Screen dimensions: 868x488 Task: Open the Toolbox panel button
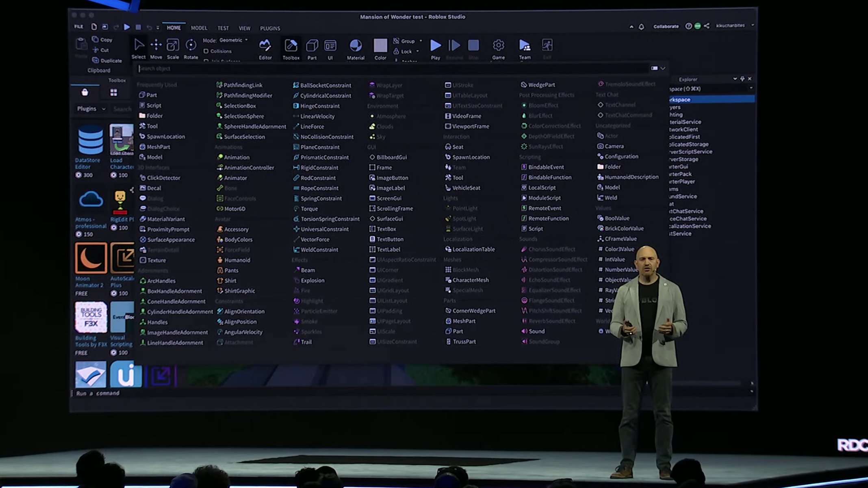[x=291, y=49]
